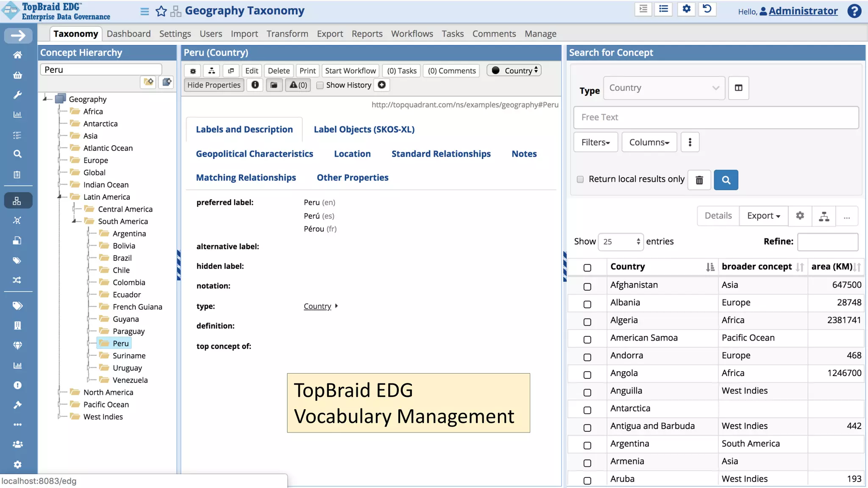Open the Filters dropdown
Viewport: 868px width, 488px height.
point(595,142)
